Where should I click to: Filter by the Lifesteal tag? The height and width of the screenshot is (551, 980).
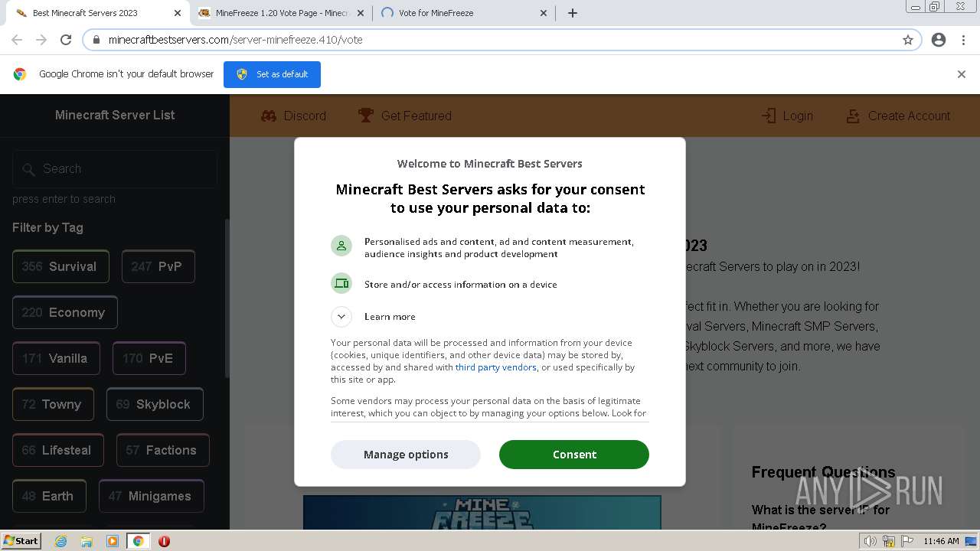click(x=57, y=450)
